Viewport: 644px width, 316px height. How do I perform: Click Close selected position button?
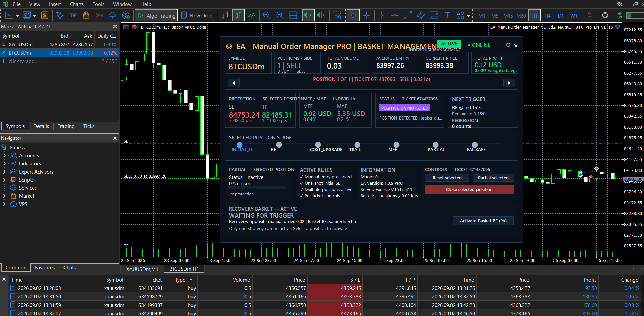coord(469,190)
